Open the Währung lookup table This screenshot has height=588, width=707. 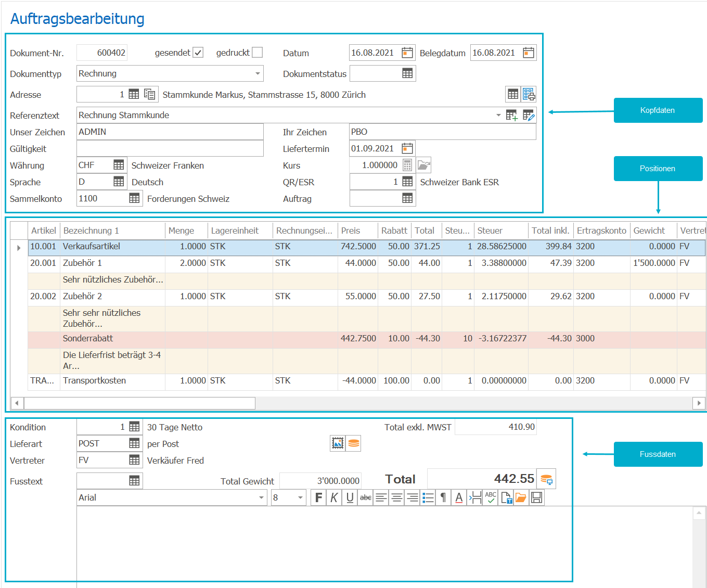(x=119, y=165)
